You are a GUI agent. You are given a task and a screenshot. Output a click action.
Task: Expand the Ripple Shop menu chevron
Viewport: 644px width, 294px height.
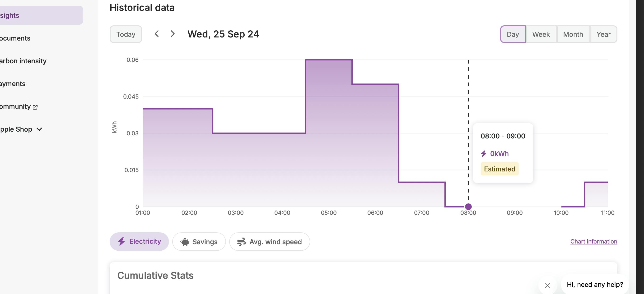39,129
